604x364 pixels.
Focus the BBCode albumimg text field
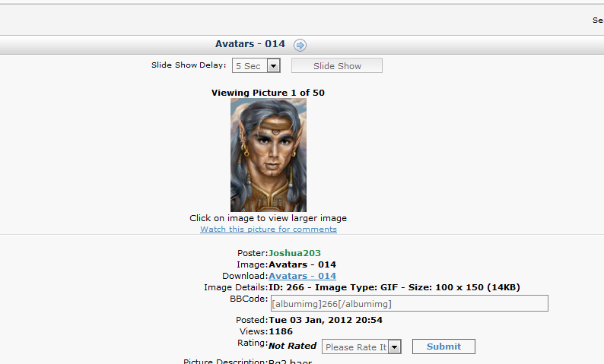coord(409,304)
